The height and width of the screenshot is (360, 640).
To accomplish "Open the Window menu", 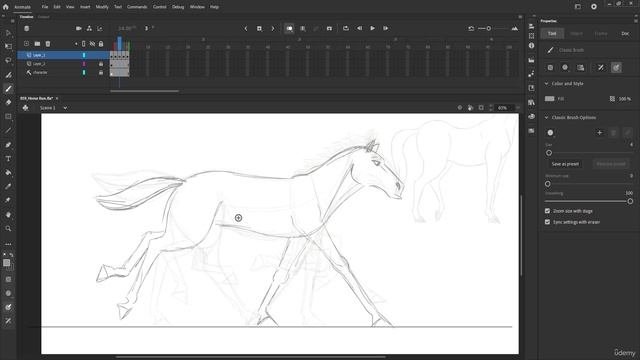I will [x=197, y=7].
